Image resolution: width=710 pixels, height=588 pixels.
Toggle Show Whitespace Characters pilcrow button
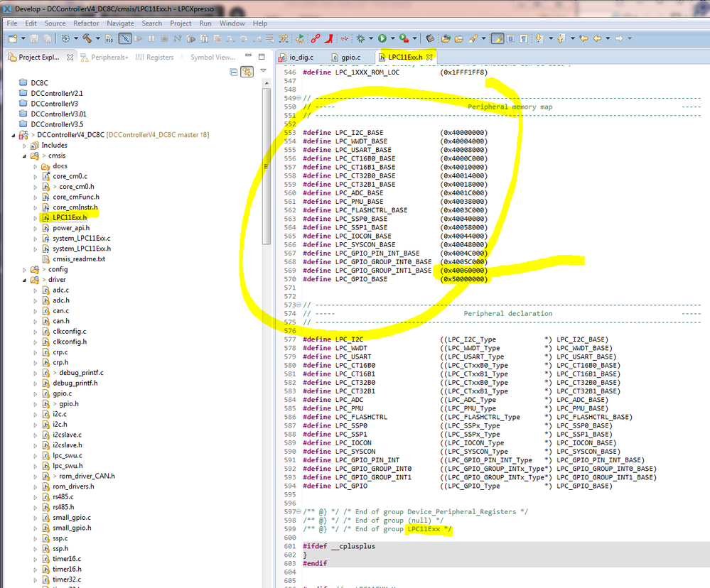pos(524,38)
